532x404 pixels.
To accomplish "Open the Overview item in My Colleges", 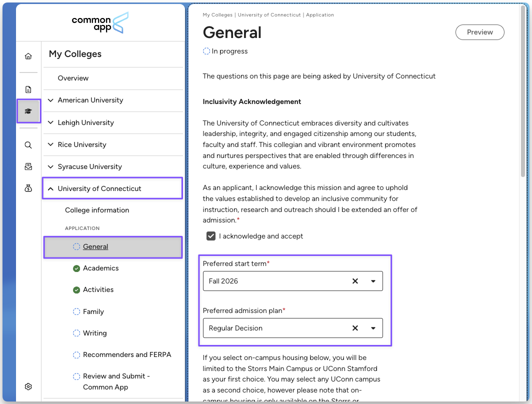I will 113,78.
